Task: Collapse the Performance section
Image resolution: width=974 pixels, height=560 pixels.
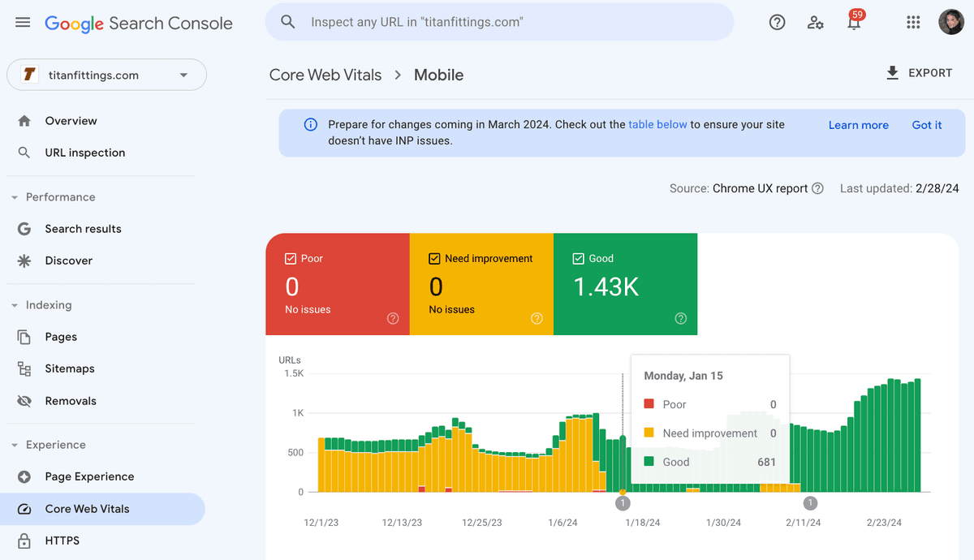Action: [15, 197]
